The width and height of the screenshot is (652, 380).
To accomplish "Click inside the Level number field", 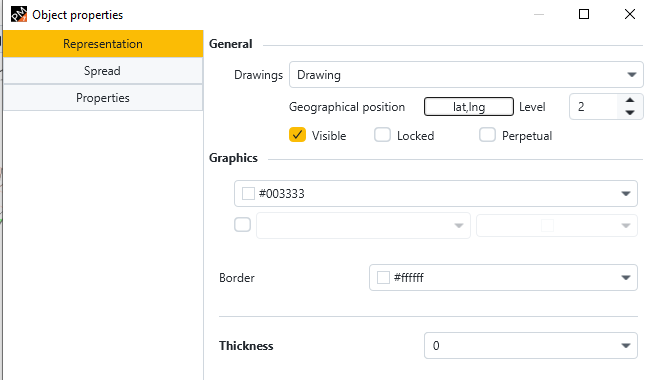I will (x=595, y=107).
